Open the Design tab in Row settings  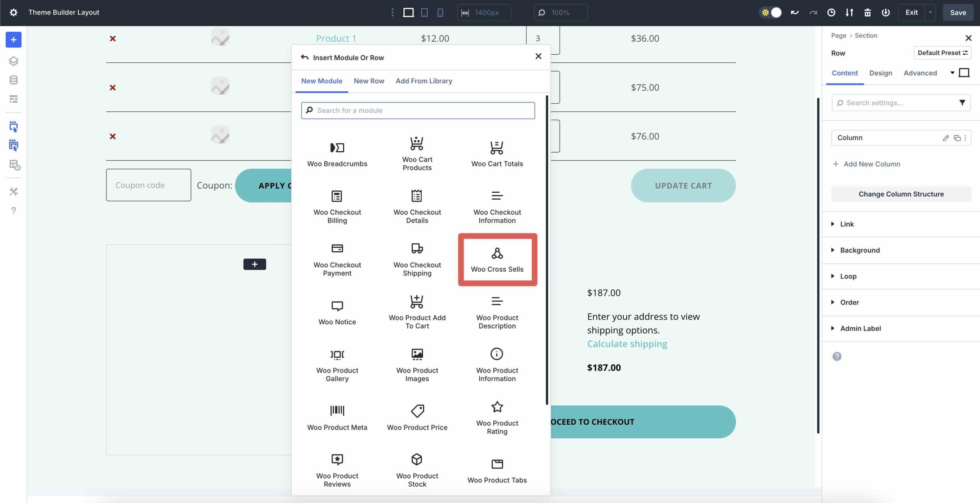point(880,73)
